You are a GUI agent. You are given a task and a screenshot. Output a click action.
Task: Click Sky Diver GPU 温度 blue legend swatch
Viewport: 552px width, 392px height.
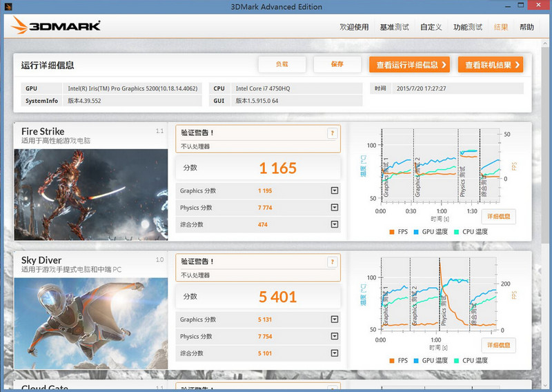(x=416, y=361)
